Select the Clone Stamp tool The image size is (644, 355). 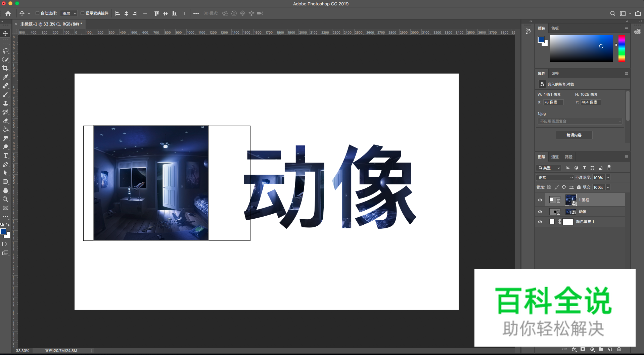(5, 103)
